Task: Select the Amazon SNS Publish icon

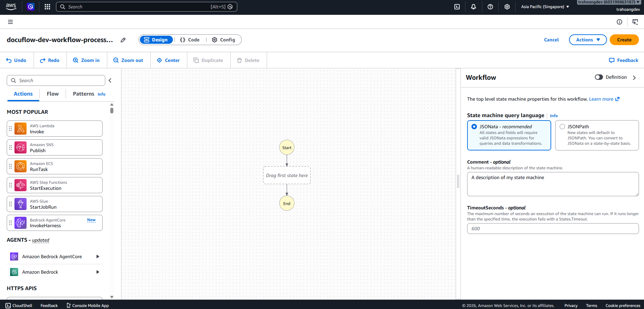Action: 21,147
